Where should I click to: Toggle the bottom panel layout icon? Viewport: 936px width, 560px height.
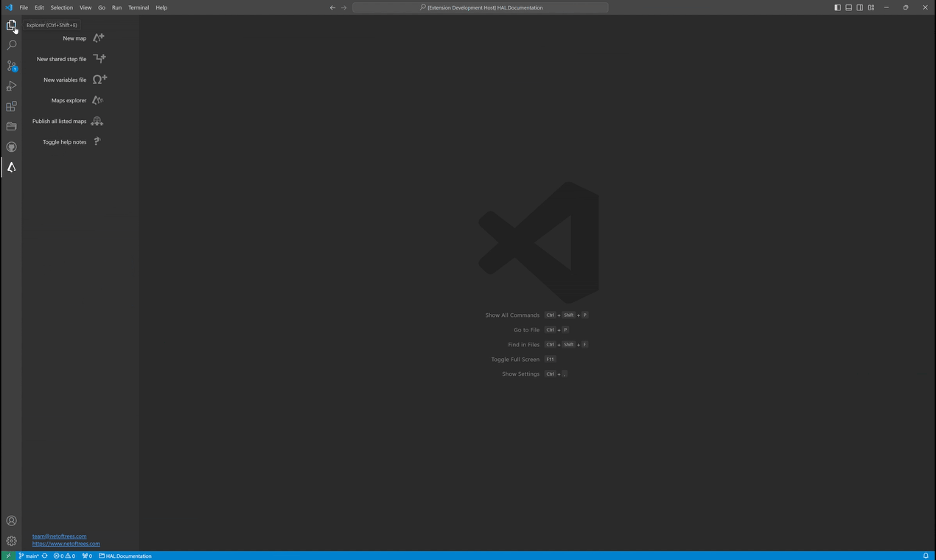point(848,7)
